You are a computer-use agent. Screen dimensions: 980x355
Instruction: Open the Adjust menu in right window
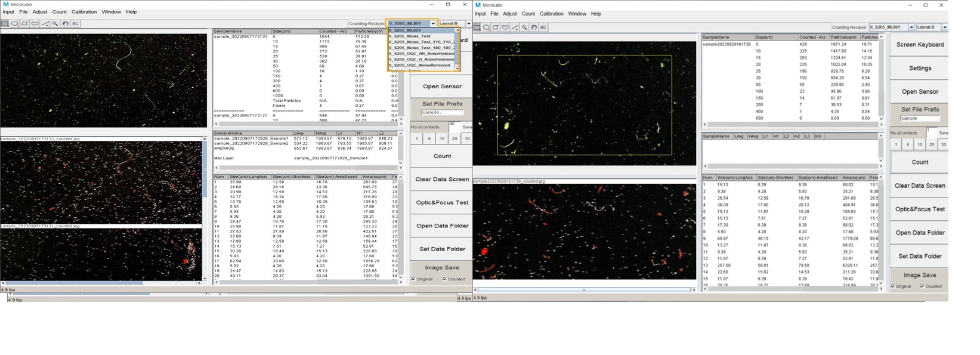(x=510, y=14)
